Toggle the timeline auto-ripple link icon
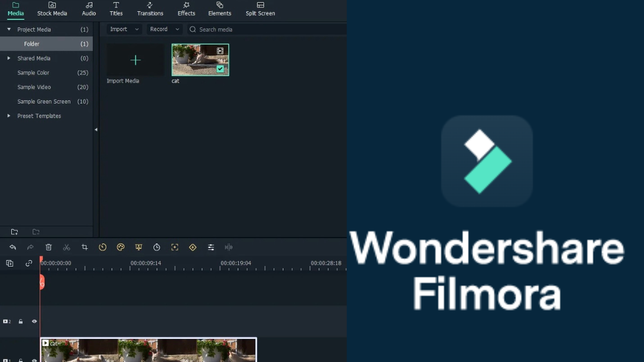This screenshot has height=362, width=644. [29, 263]
